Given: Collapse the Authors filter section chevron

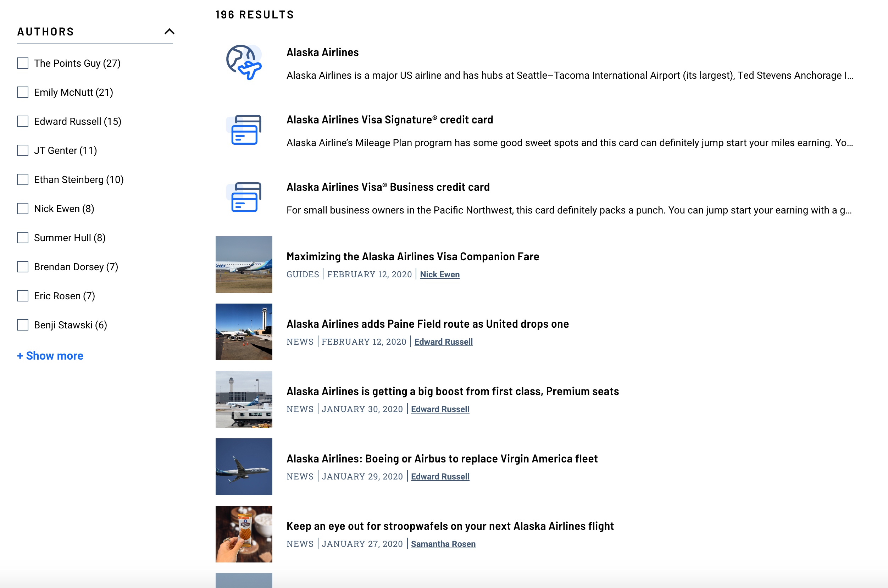Looking at the screenshot, I should 170,32.
